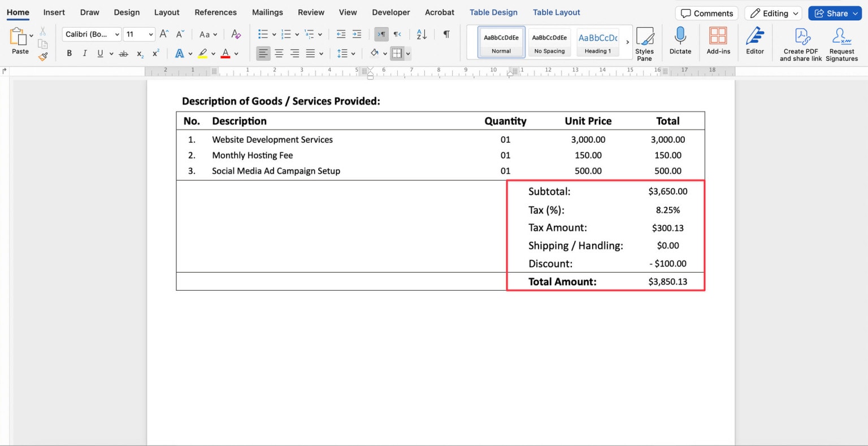Select the Format Painter tool
Screen dimensions: 868x446
[x=43, y=56]
